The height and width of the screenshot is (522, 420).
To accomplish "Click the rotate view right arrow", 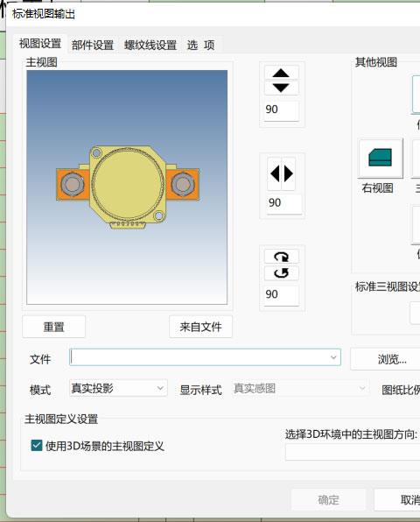I will click(x=289, y=173).
